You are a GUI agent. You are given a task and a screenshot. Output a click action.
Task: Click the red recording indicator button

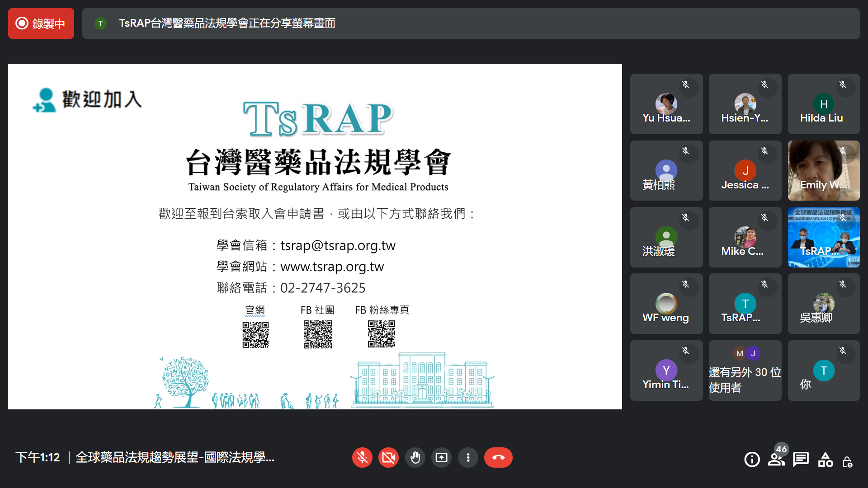pos(41,23)
